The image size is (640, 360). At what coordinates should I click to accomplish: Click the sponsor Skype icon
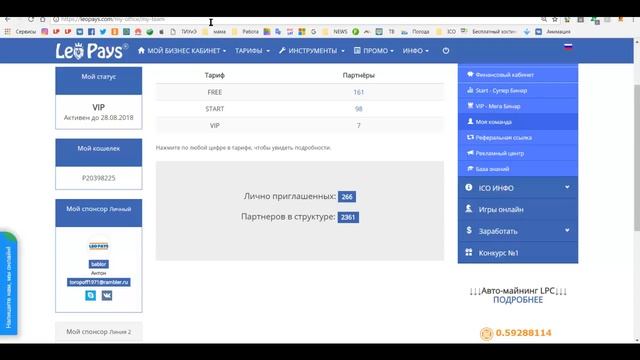pos(91,295)
